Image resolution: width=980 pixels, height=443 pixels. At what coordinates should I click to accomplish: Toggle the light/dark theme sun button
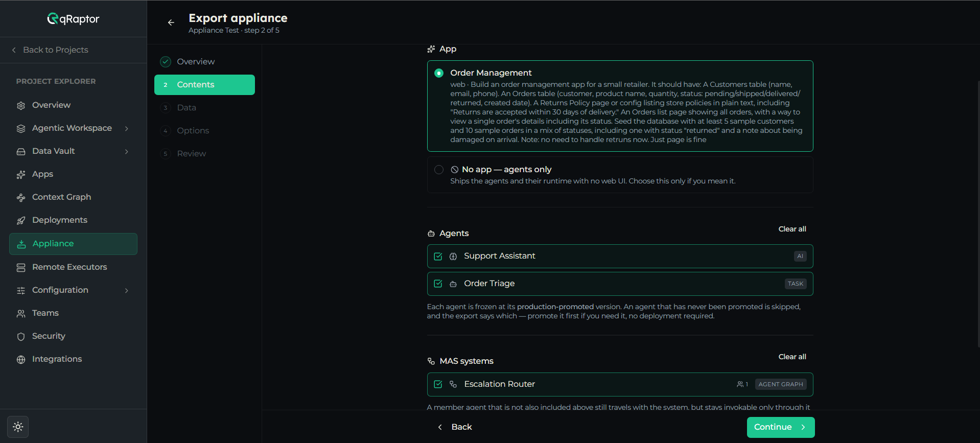pyautogui.click(x=18, y=427)
